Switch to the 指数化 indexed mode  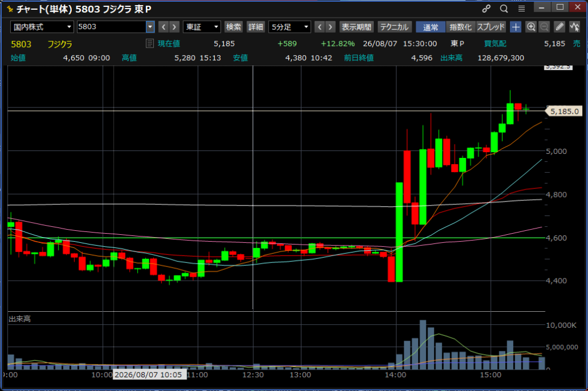pyautogui.click(x=461, y=27)
